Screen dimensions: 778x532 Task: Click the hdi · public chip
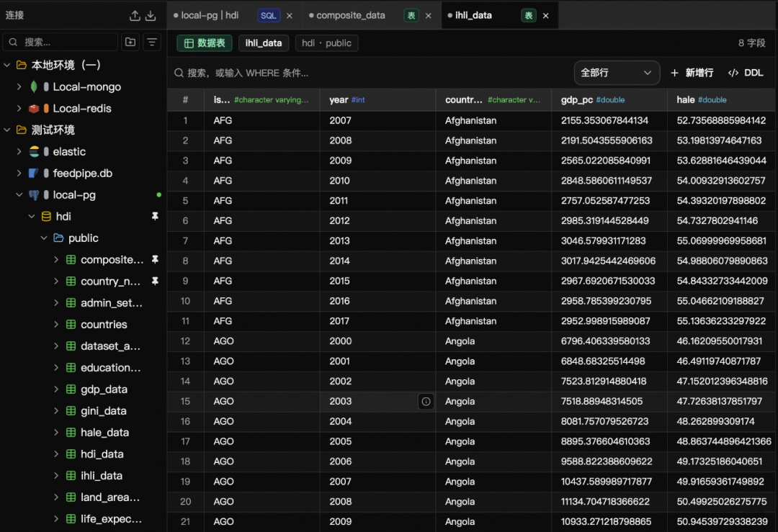(326, 43)
